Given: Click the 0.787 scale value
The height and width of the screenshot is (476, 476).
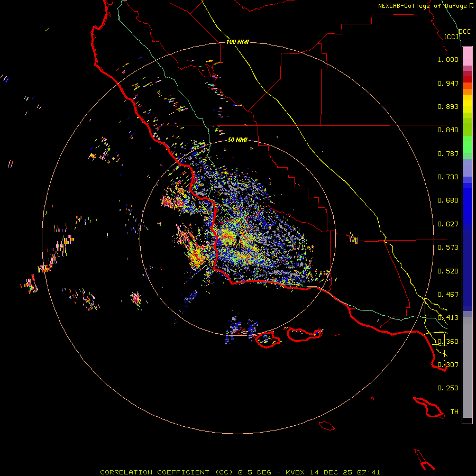Looking at the screenshot, I should pos(448,153).
